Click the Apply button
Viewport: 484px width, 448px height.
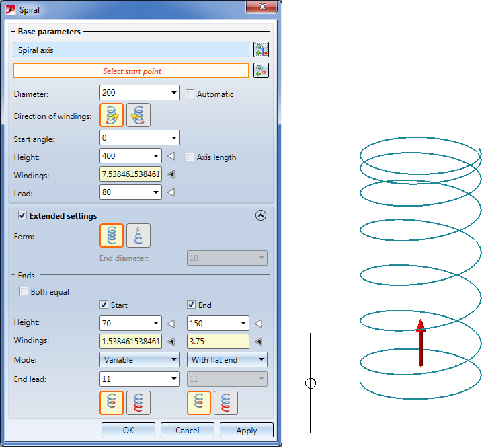(x=247, y=430)
